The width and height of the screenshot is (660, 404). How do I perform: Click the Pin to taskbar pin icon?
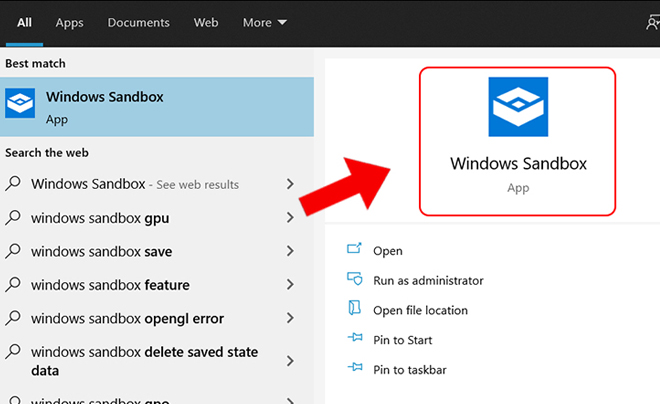(x=355, y=367)
